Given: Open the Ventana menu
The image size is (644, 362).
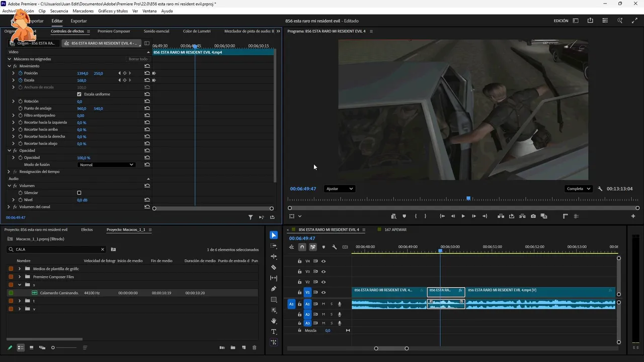Looking at the screenshot, I should pyautogui.click(x=149, y=11).
